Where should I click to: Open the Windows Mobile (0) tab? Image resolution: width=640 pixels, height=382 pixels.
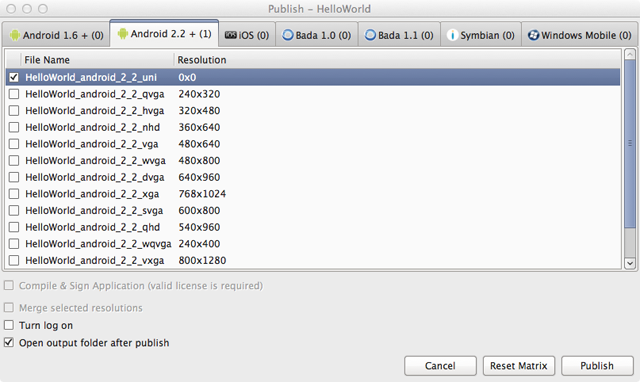[580, 35]
